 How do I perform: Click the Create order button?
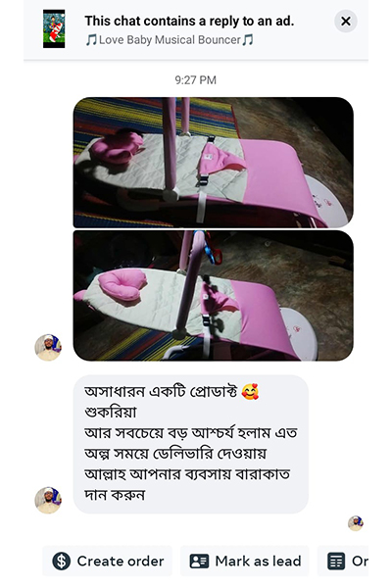coord(107,561)
